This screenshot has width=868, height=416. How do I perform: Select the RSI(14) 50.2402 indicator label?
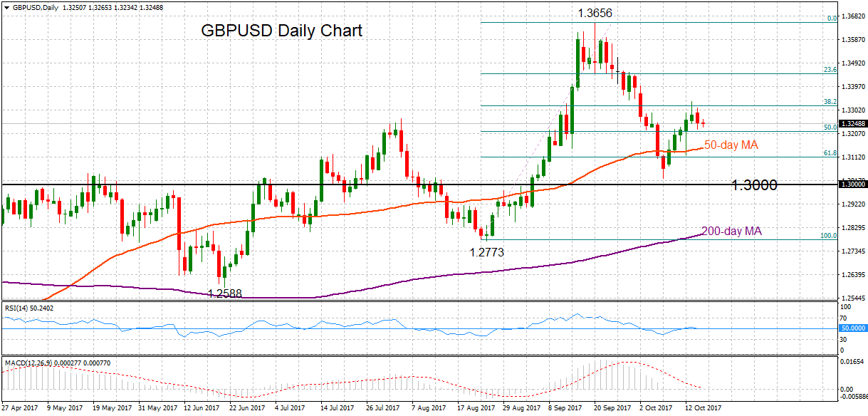coord(29,308)
